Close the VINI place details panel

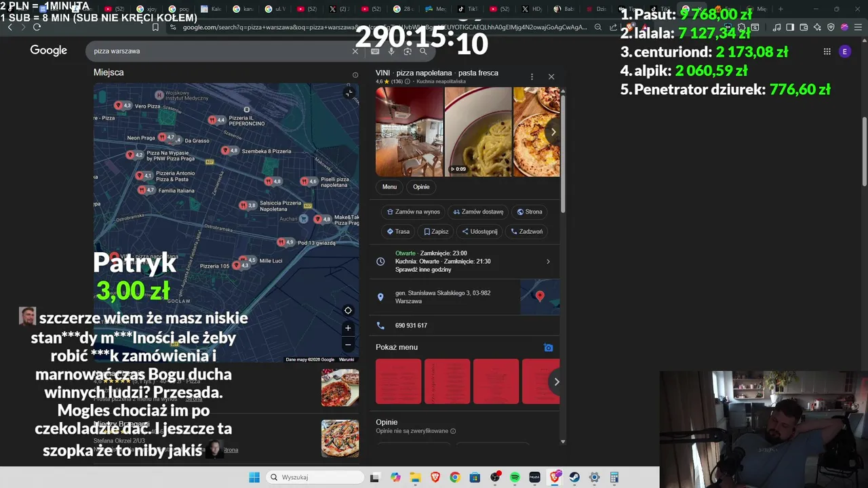551,77
